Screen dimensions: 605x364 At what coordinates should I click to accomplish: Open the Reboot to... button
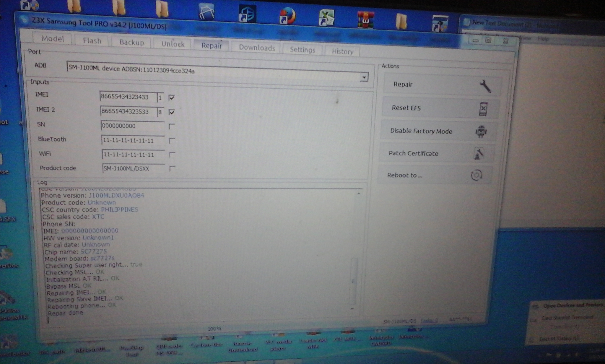[435, 175]
